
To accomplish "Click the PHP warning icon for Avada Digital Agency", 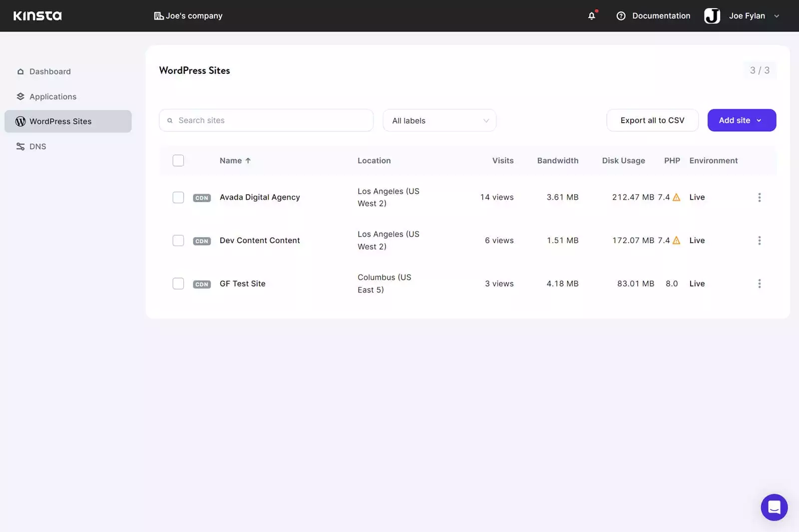I will click(x=676, y=197).
